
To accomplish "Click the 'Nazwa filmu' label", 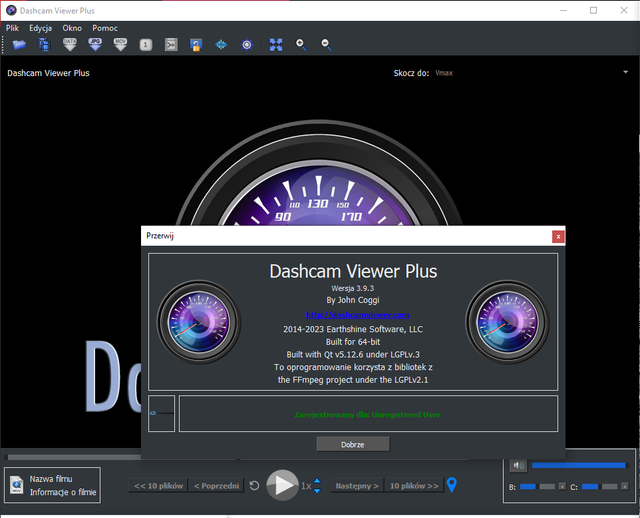I will [x=51, y=479].
